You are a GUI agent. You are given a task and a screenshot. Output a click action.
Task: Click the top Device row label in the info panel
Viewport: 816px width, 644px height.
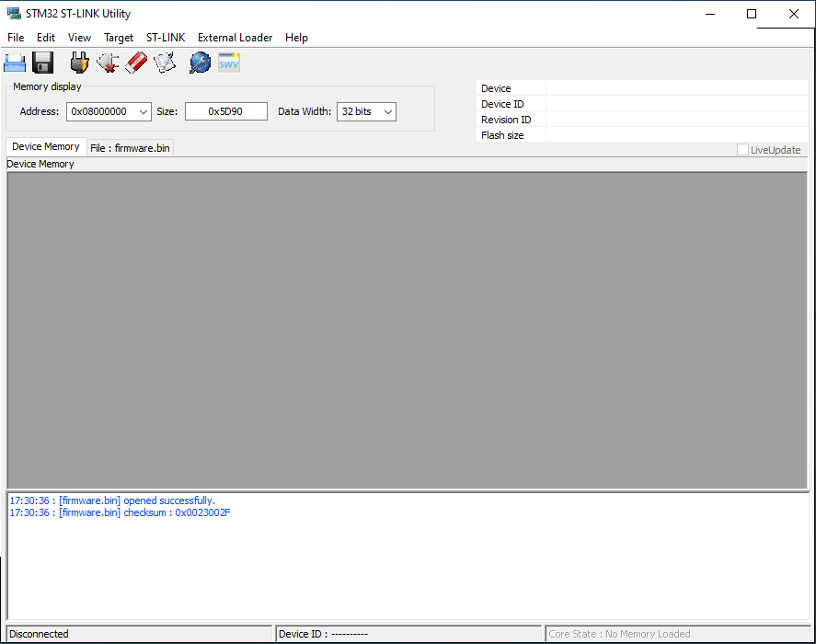coord(496,88)
